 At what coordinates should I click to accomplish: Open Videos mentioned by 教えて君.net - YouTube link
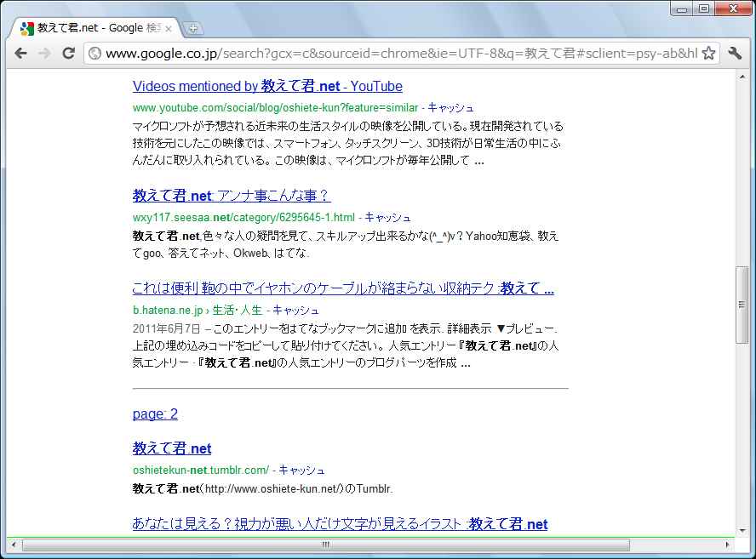(x=267, y=86)
